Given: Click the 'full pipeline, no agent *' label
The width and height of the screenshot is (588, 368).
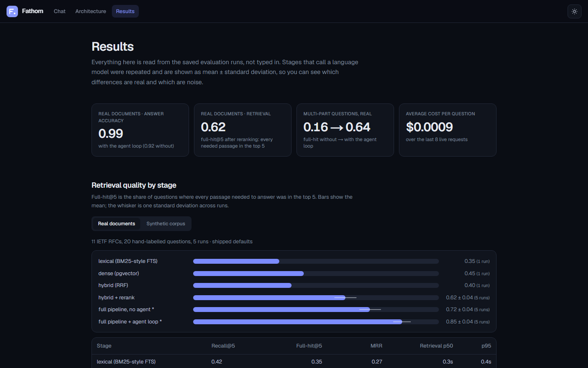Looking at the screenshot, I should pos(126,310).
